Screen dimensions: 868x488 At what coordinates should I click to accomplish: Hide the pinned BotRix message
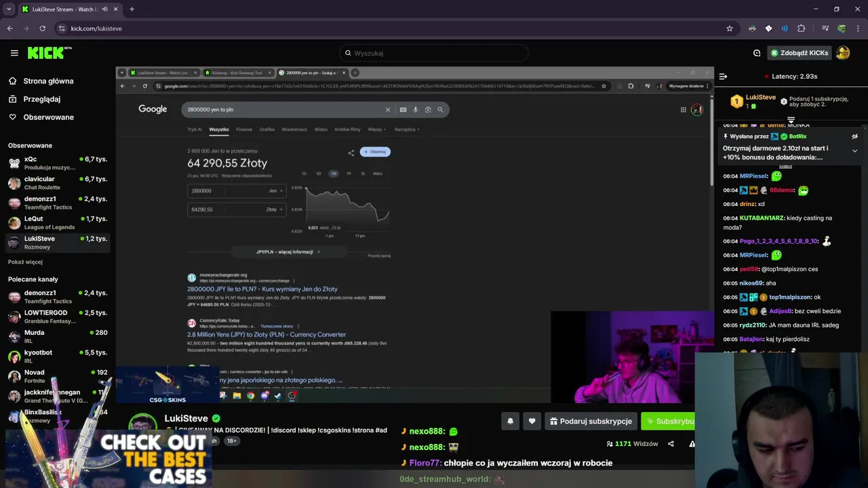click(854, 136)
